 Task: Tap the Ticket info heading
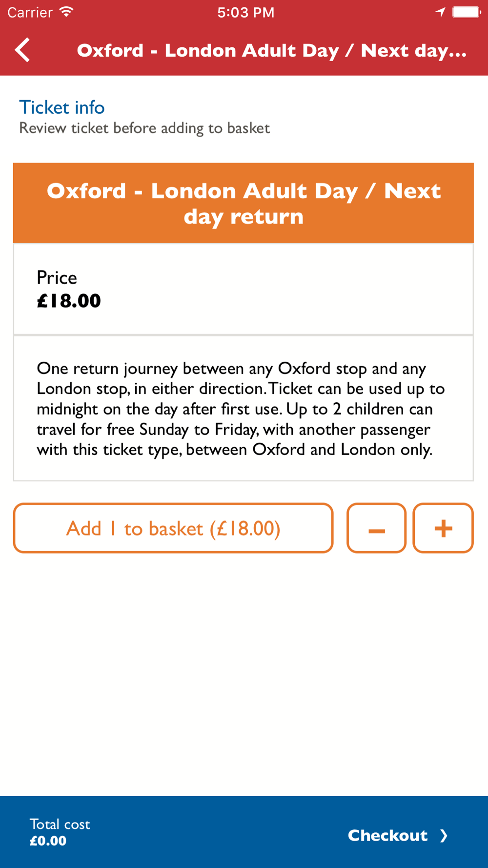coord(62,107)
